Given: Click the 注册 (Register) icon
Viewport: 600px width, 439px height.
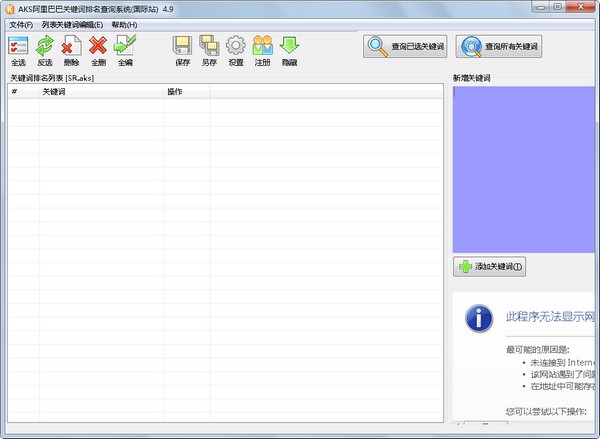Looking at the screenshot, I should click(262, 47).
